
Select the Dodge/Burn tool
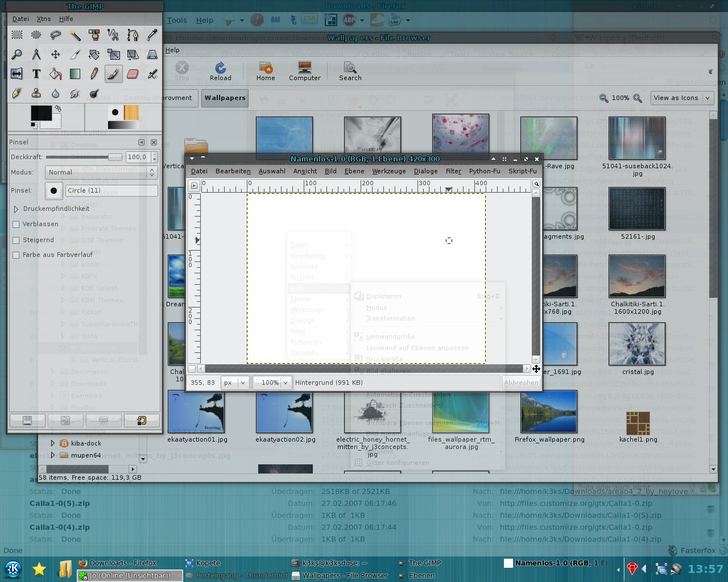pyautogui.click(x=94, y=93)
